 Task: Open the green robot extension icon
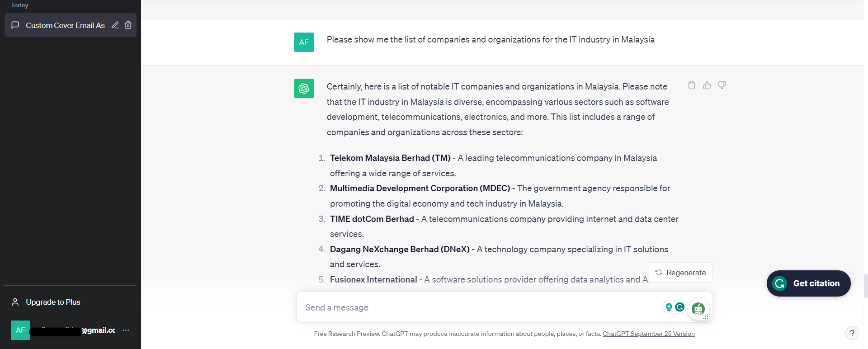[x=698, y=309]
